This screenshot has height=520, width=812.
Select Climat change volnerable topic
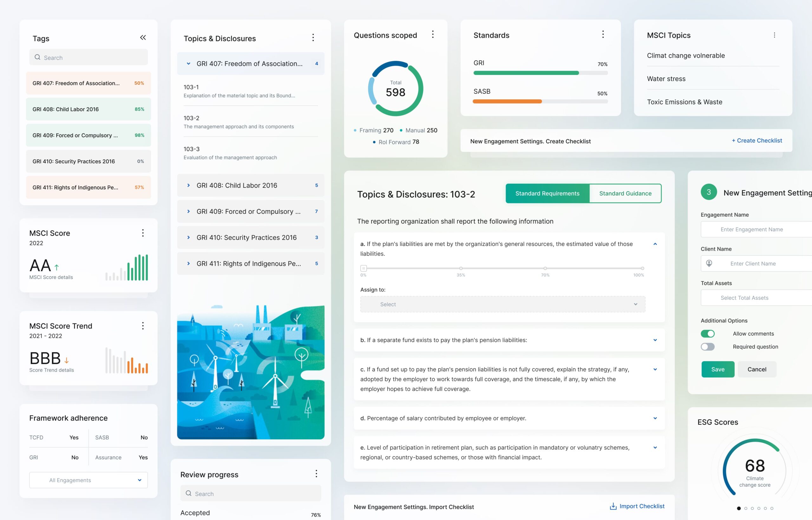pyautogui.click(x=686, y=56)
